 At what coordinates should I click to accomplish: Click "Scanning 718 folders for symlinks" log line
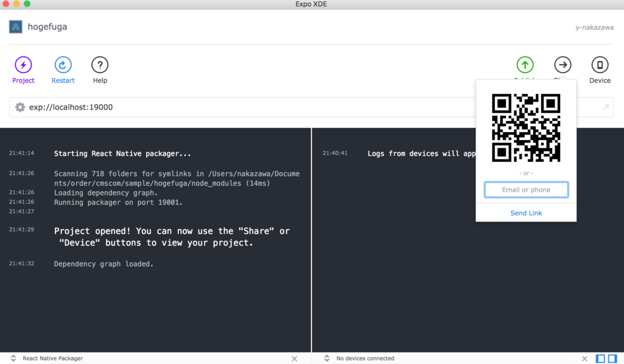point(177,178)
